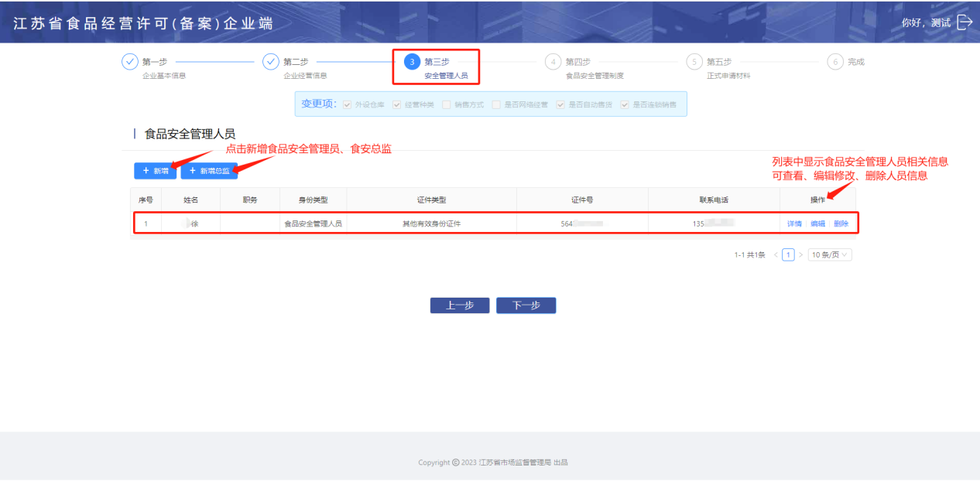The image size is (980, 481).
Task: Toggle the 销售方式 checkbox
Action: (x=447, y=104)
